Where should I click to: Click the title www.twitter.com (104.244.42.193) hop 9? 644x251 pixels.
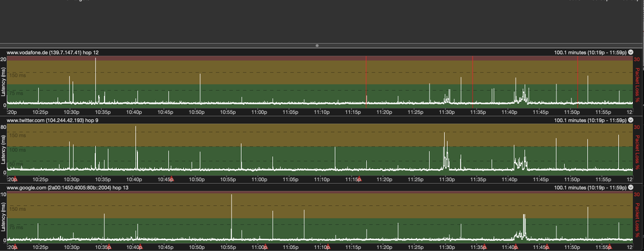point(52,121)
